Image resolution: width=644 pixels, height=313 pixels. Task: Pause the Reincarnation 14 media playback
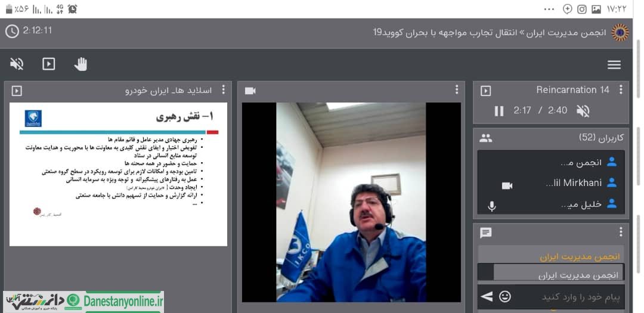[499, 111]
